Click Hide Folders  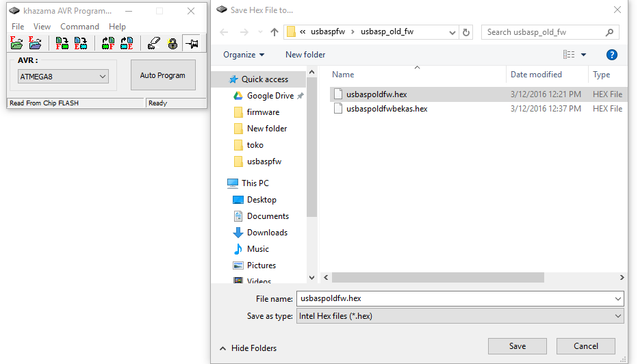click(248, 348)
